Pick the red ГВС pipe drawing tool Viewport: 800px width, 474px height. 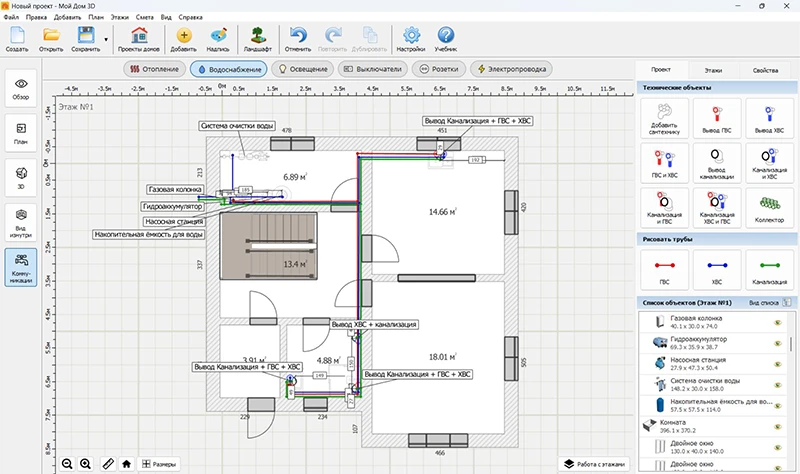coord(663,266)
